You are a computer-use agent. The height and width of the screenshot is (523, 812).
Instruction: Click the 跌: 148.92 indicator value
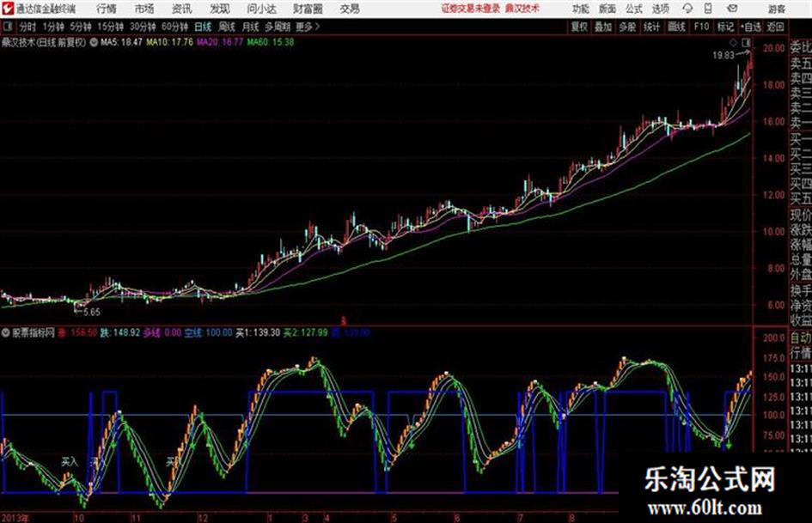[x=120, y=332]
